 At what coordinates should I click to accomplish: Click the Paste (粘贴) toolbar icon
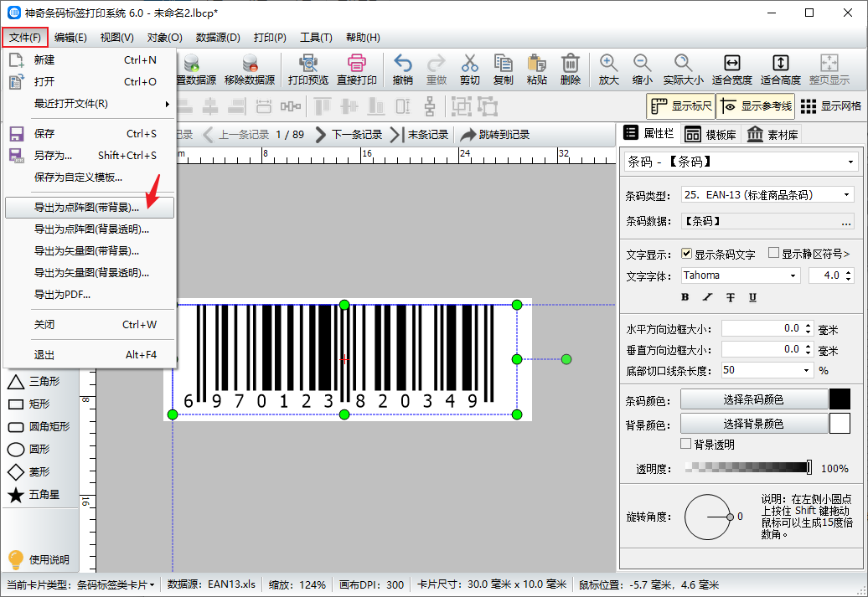tap(536, 69)
